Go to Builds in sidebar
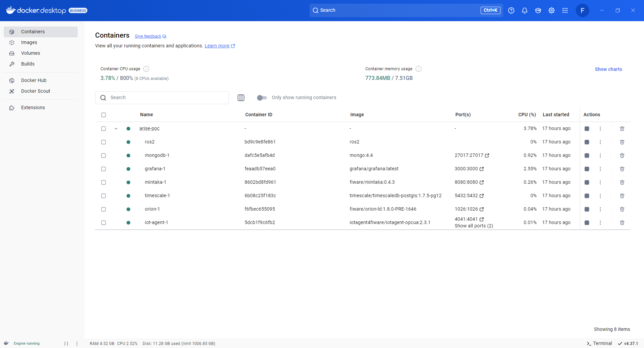Image resolution: width=644 pixels, height=348 pixels. point(41,64)
